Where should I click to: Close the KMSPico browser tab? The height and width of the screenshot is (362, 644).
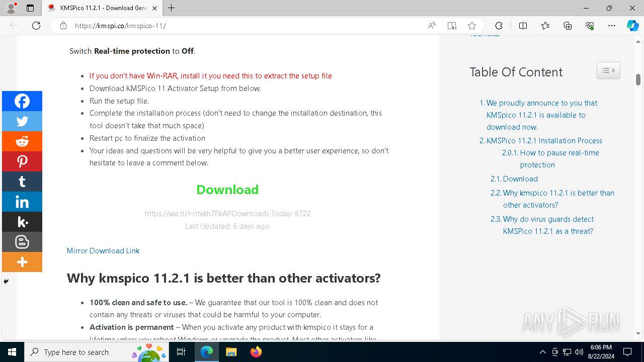(x=154, y=8)
